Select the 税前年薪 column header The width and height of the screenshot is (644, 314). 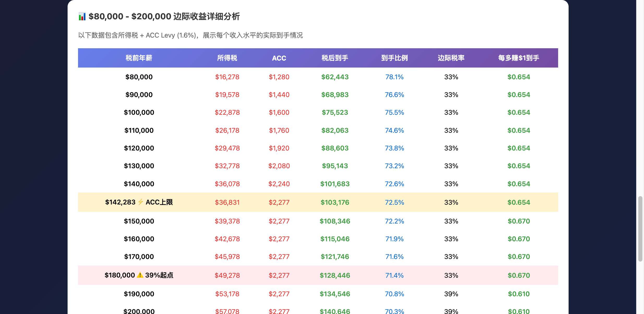139,58
